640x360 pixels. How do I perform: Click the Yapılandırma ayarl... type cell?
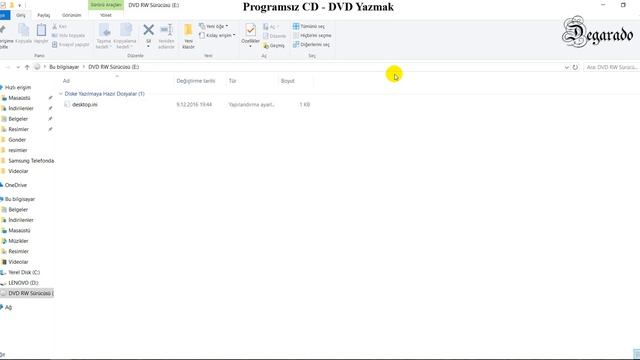click(251, 105)
